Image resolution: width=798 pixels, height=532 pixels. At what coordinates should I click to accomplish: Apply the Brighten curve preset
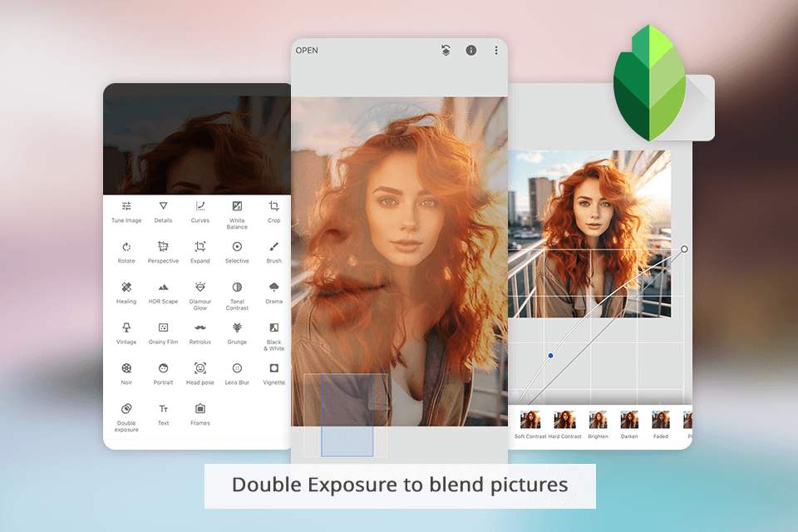click(598, 425)
